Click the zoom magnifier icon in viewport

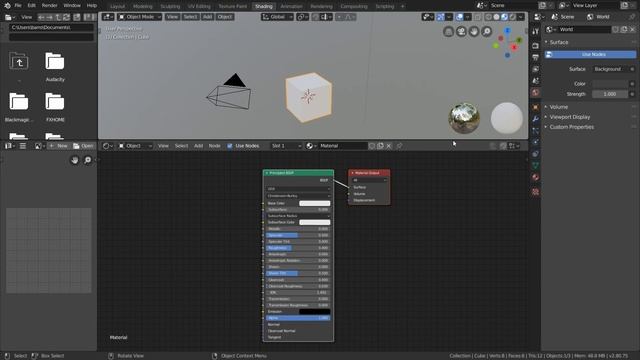tap(487, 32)
